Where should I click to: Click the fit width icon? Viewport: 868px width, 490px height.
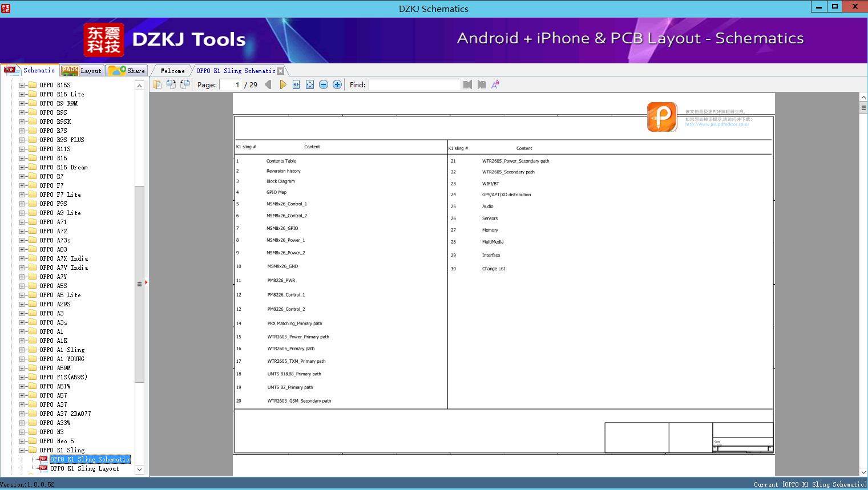(296, 84)
